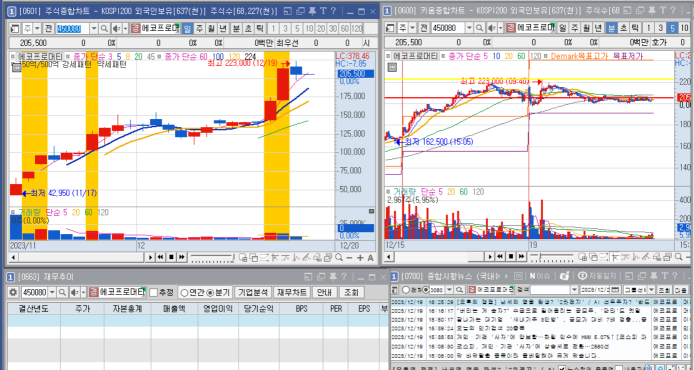Open the 주 market dropdown in the 0601 toolbar
694x370 pixels.
[38, 29]
